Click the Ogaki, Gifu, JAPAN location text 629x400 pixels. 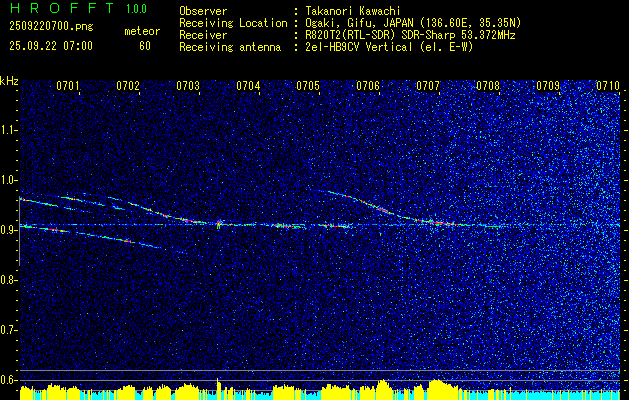point(413,23)
